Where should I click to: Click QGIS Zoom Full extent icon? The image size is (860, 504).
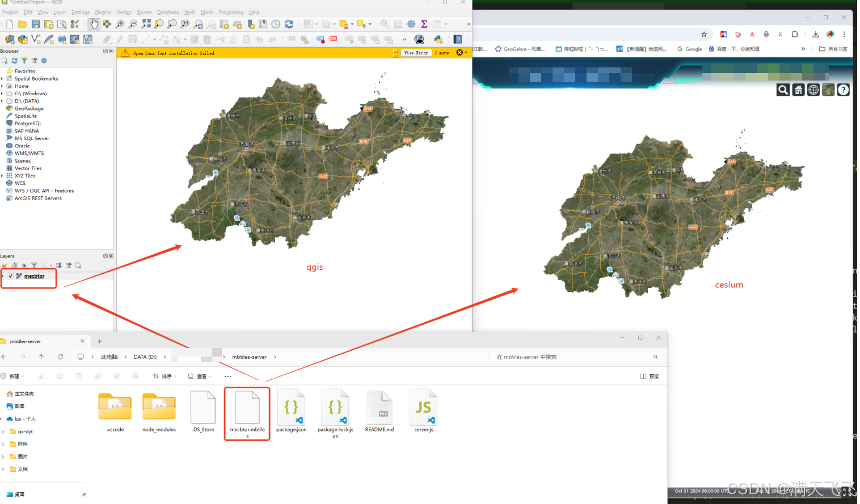point(146,24)
